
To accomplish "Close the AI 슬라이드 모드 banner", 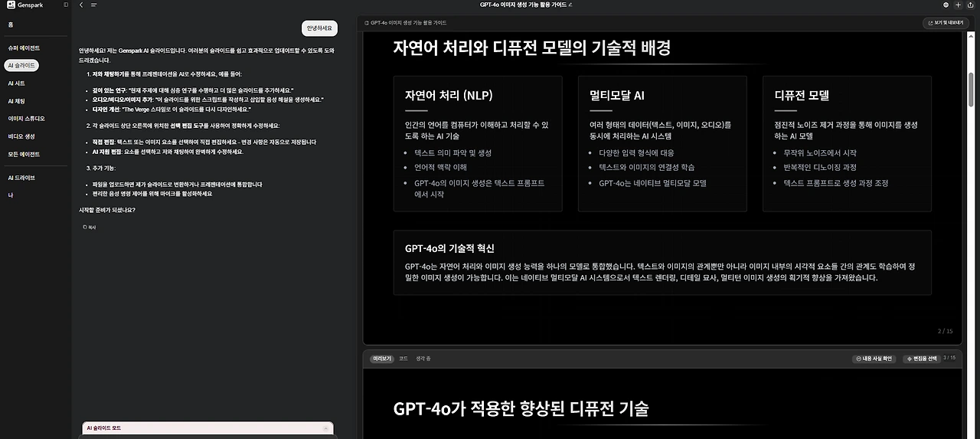I will tap(325, 428).
